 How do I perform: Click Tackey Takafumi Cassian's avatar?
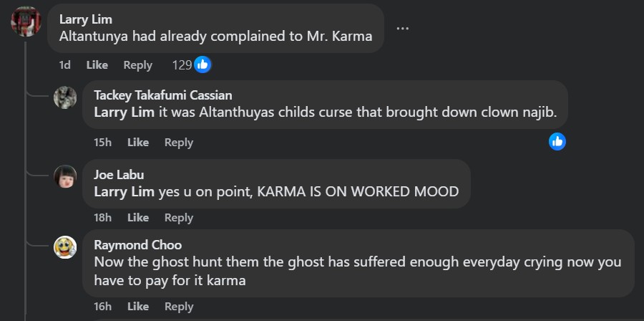pyautogui.click(x=65, y=97)
